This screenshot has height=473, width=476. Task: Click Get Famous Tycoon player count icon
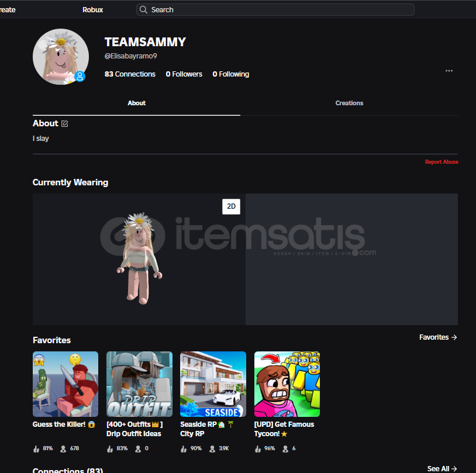click(285, 448)
